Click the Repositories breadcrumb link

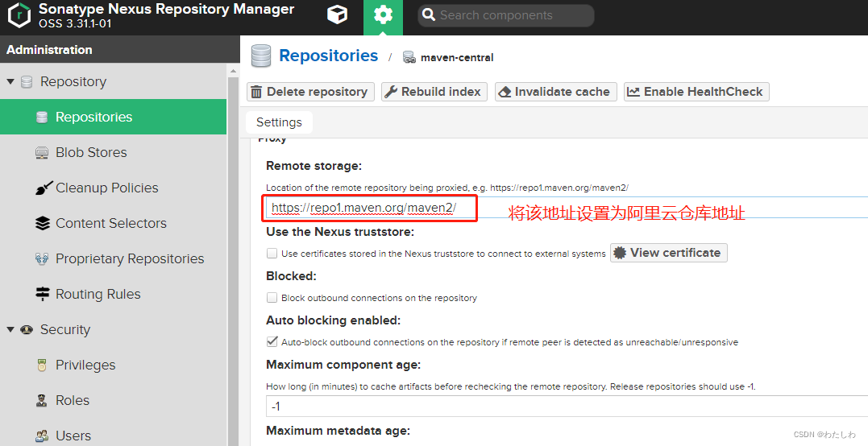(328, 56)
